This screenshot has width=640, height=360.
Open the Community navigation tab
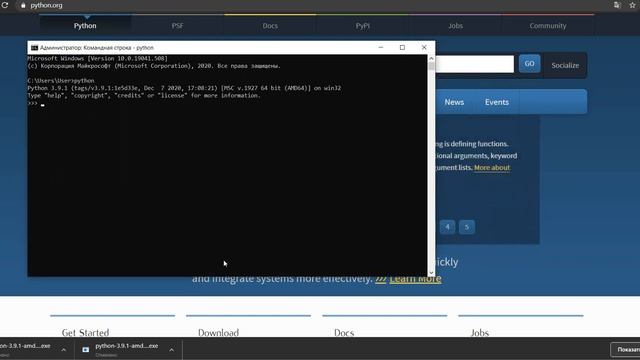point(548,26)
